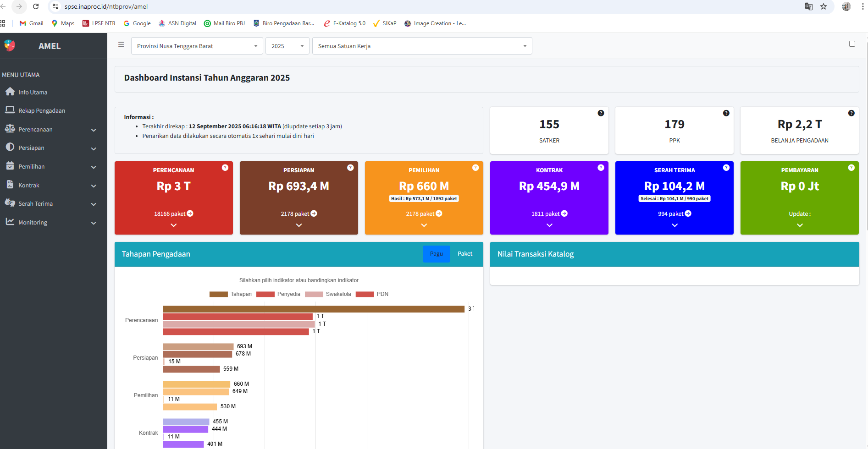The width and height of the screenshot is (868, 449).
Task: Open the Provinsi Nusa Tenggara Barat dropdown
Action: pos(197,46)
